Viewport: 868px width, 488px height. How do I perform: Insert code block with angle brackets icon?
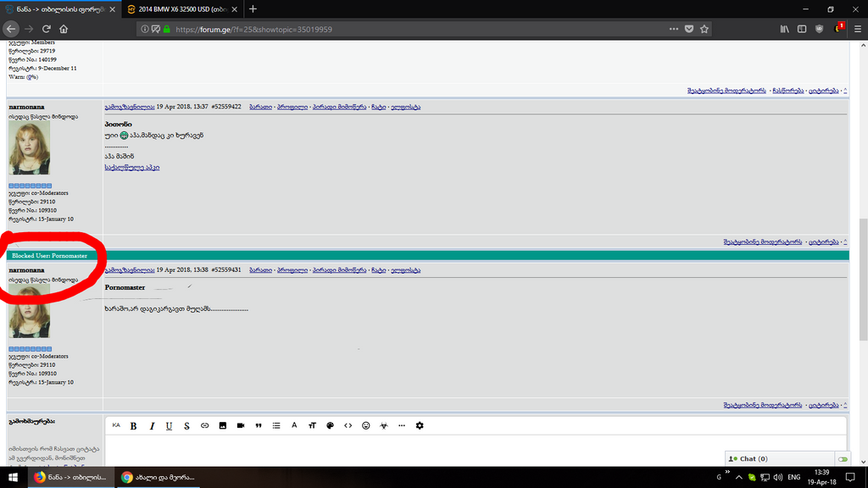348,425
